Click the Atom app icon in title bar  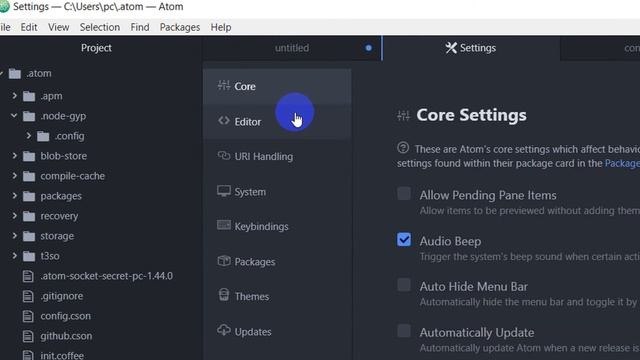click(x=4, y=7)
